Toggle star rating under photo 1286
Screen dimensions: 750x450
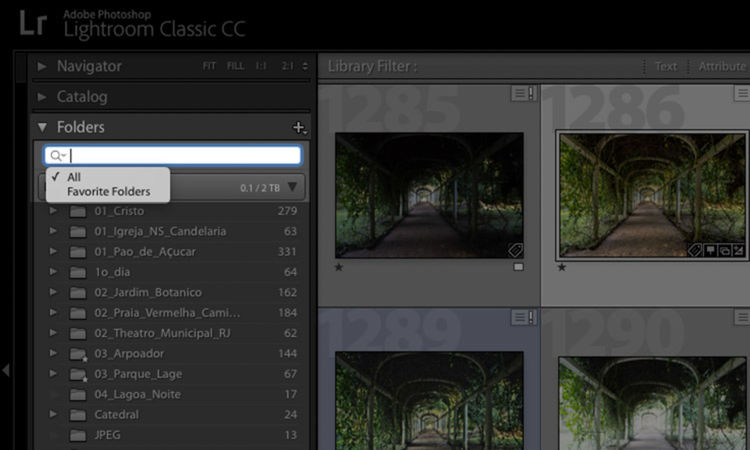(562, 267)
